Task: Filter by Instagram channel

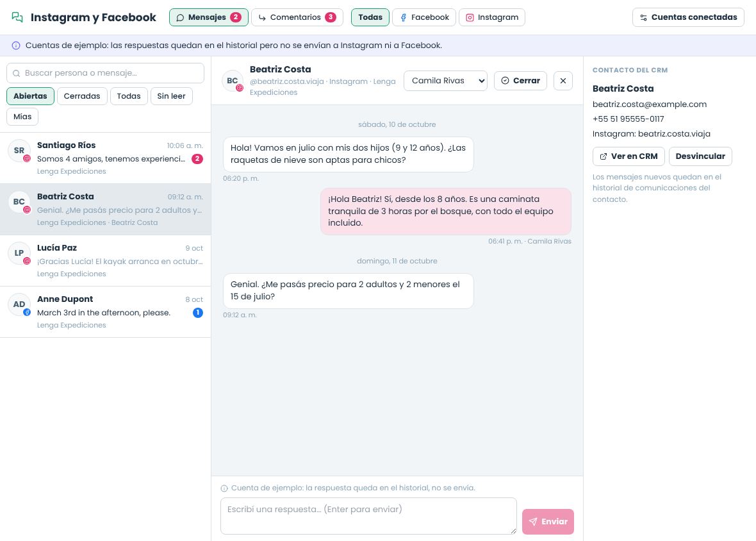Action: coord(492,17)
